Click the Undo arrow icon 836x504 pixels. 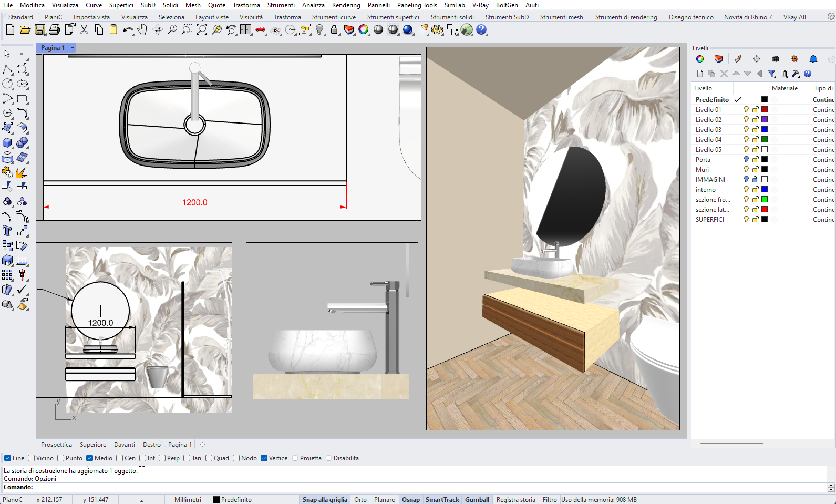[x=128, y=30]
